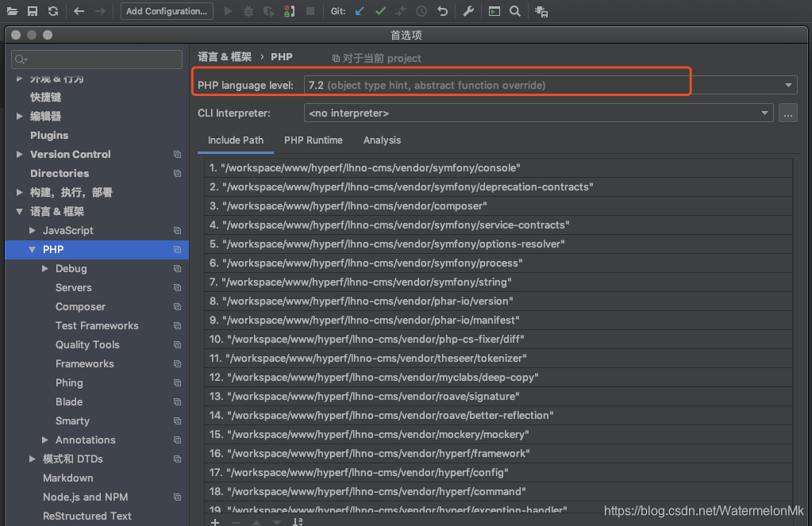The image size is (812, 526).
Task: Click the settings search input field
Action: click(x=97, y=60)
